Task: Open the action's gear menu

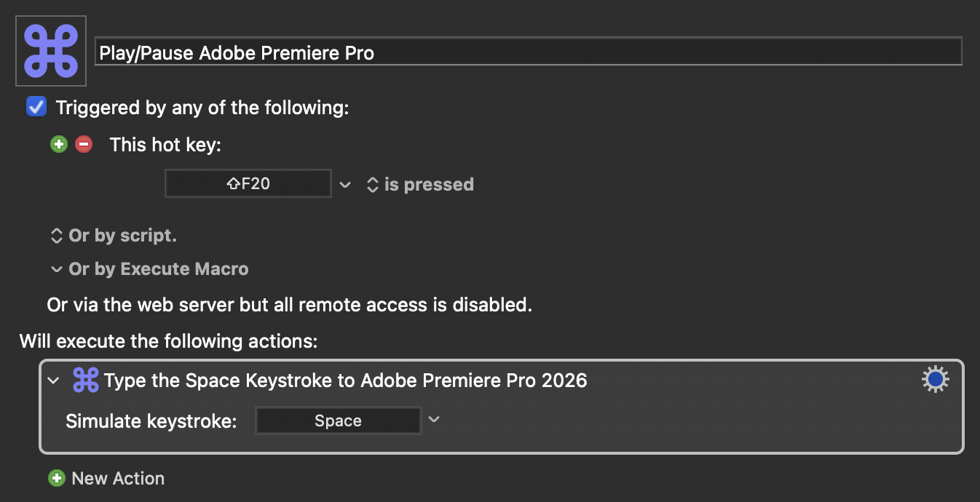Action: click(935, 380)
